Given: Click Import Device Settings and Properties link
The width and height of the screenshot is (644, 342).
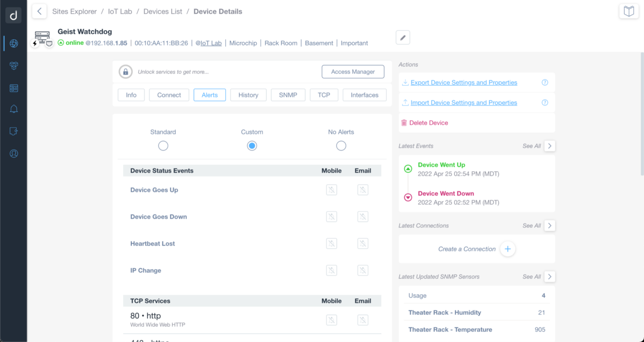Looking at the screenshot, I should click(463, 103).
